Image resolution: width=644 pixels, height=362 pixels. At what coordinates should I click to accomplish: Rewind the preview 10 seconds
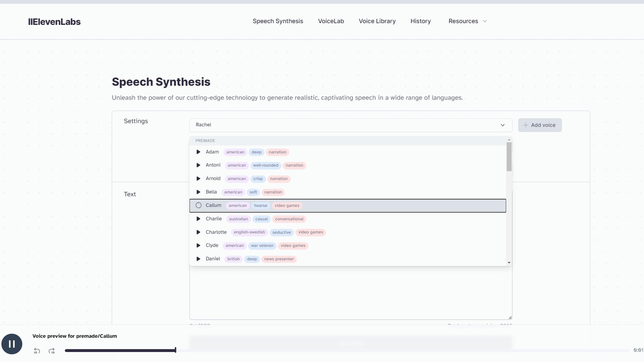click(x=37, y=351)
